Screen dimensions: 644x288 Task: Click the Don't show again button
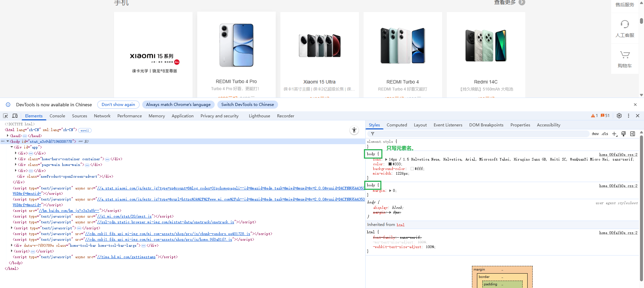coord(118,105)
